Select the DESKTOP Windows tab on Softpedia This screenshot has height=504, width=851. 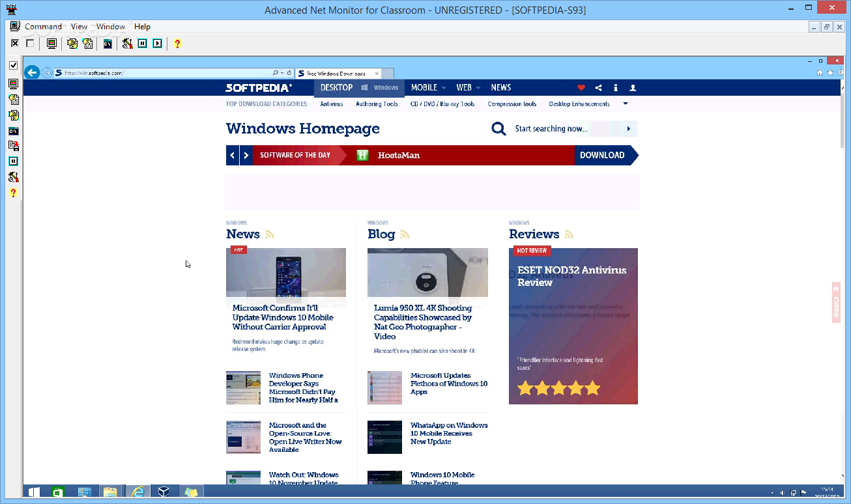[359, 88]
